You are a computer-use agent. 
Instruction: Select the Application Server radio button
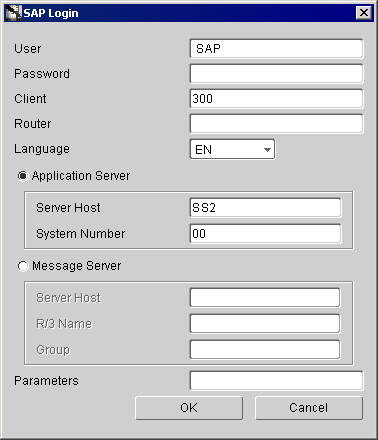tap(23, 176)
